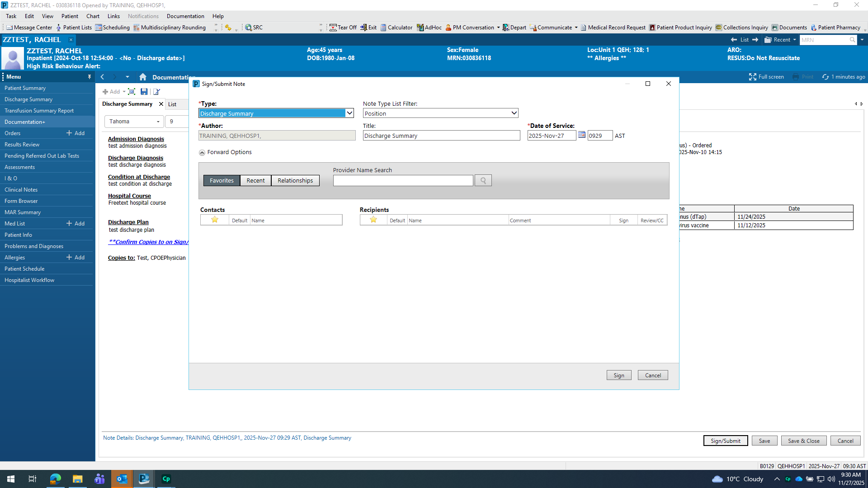Click the Provider Name Search field
Image resolution: width=868 pixels, height=488 pixels.
403,181
